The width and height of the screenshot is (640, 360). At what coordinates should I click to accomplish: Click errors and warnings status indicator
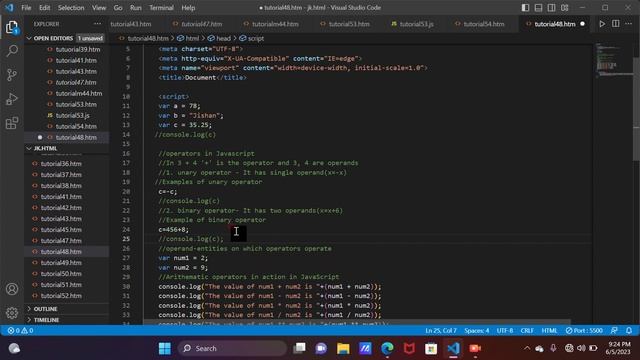[x=20, y=331]
